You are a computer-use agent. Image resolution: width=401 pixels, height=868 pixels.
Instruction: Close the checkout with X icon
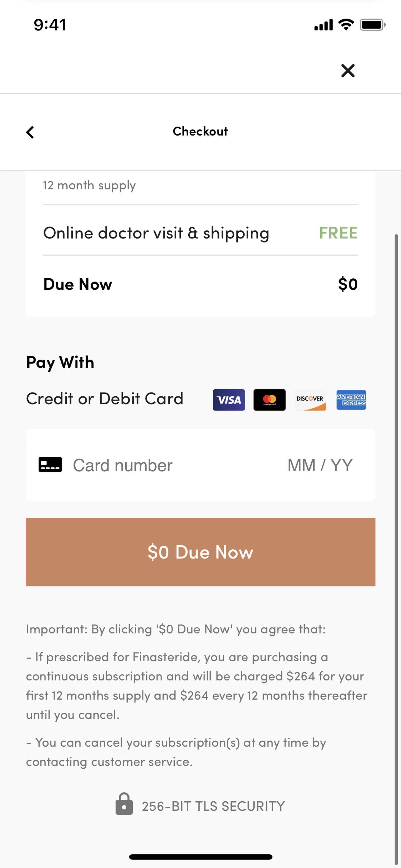[348, 71]
